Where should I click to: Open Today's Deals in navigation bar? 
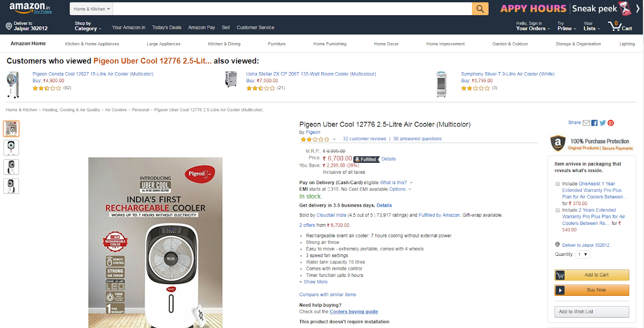[167, 27]
